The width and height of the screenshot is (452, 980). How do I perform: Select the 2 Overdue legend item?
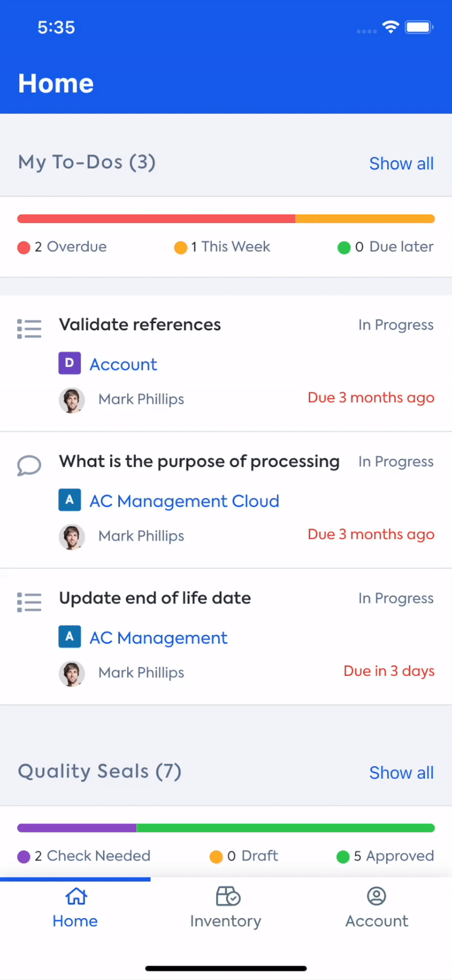62,247
